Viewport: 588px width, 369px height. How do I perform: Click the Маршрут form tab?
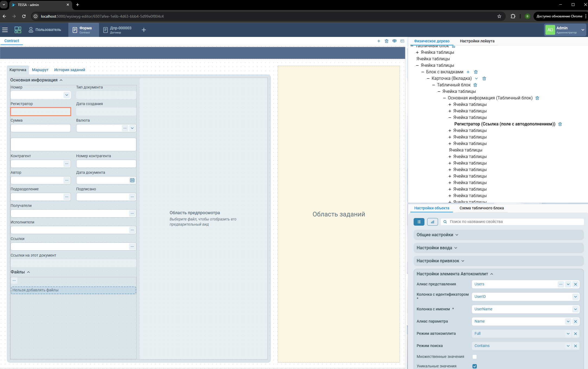coord(40,70)
